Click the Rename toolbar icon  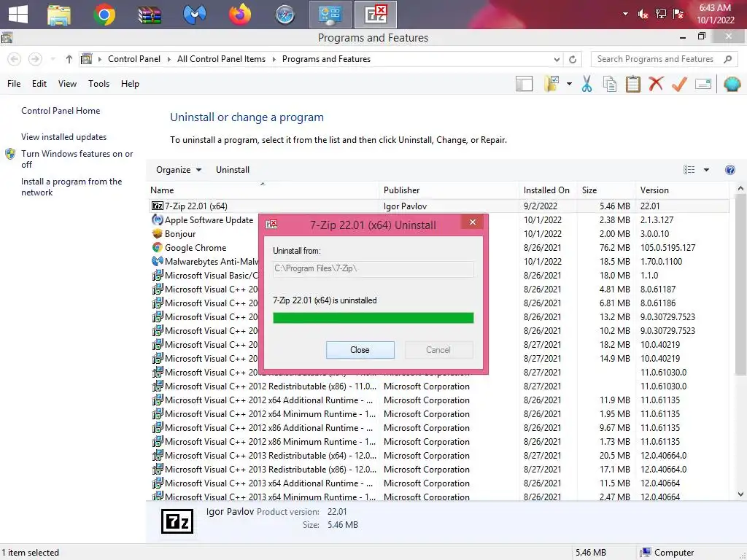(703, 84)
